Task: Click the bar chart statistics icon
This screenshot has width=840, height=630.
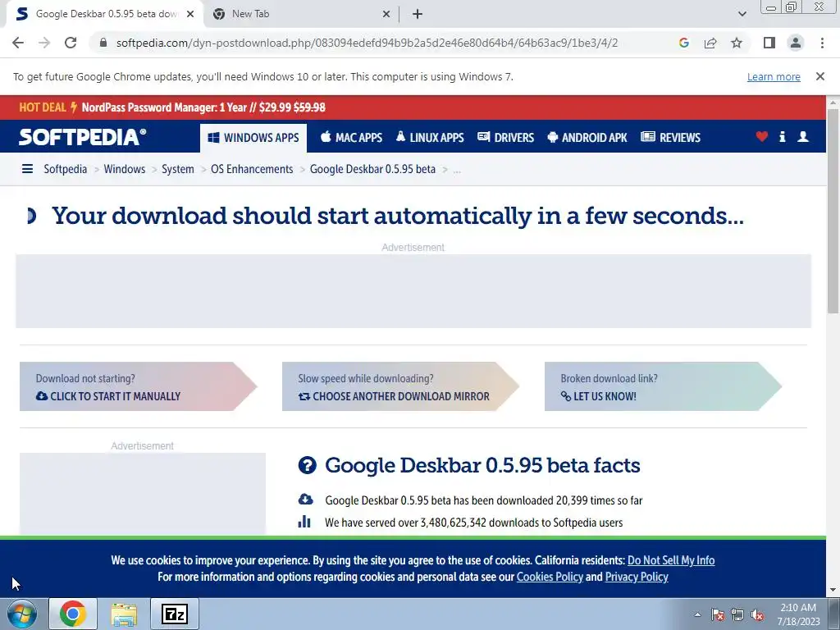Action: point(304,522)
